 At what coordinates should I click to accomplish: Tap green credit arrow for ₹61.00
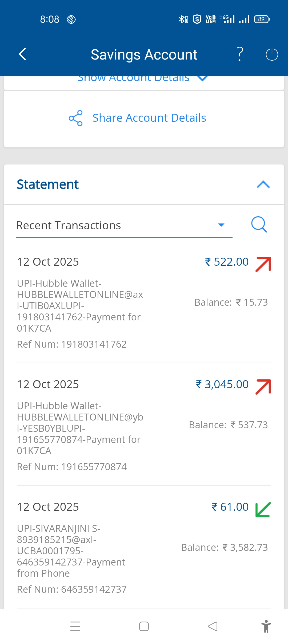(x=263, y=509)
